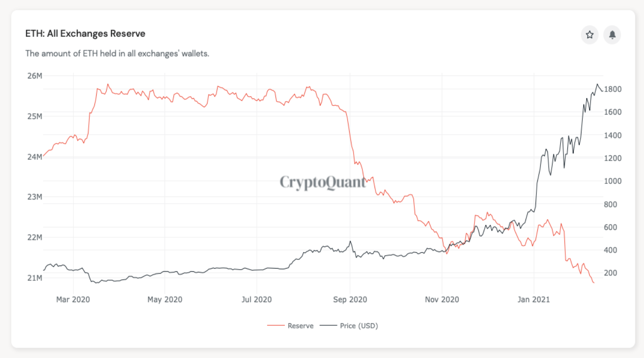Click the star favorite icon
The width and height of the screenshot is (644, 358).
pos(589,35)
